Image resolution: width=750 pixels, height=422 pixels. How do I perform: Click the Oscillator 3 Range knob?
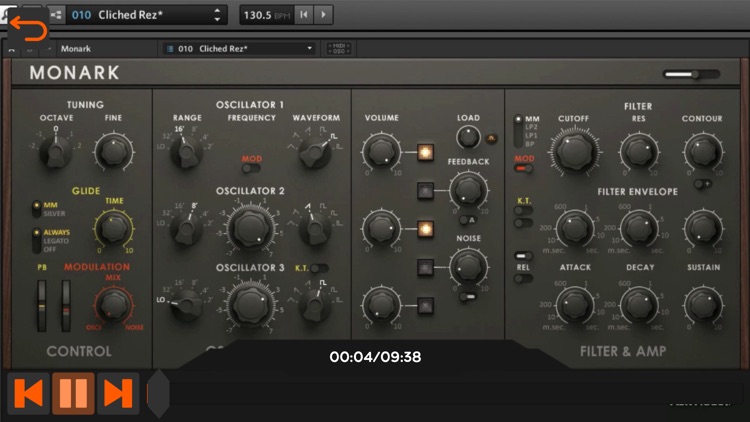[186, 305]
